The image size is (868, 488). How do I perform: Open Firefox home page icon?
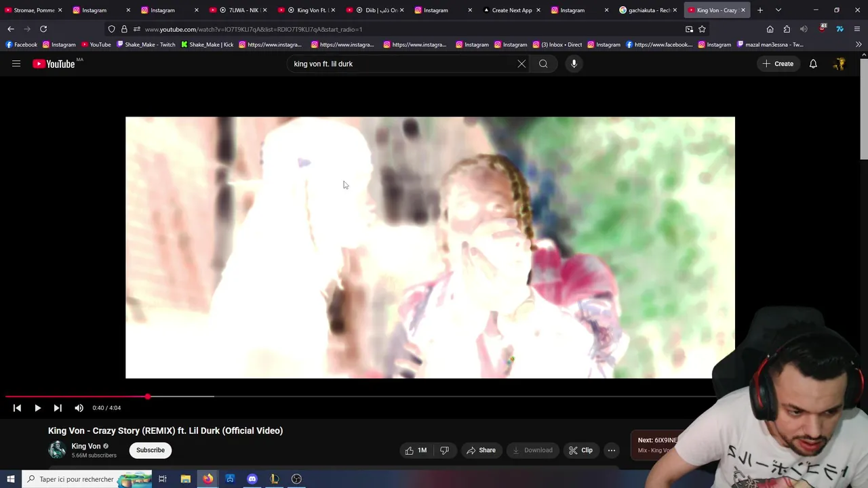pos(770,29)
